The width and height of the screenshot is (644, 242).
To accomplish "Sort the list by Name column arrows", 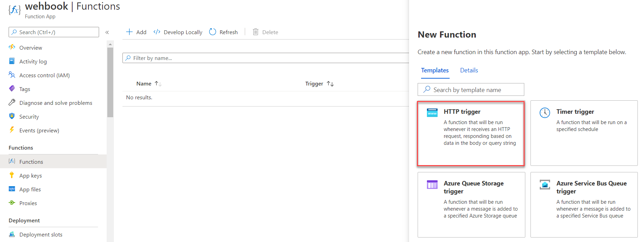I will coord(158,83).
